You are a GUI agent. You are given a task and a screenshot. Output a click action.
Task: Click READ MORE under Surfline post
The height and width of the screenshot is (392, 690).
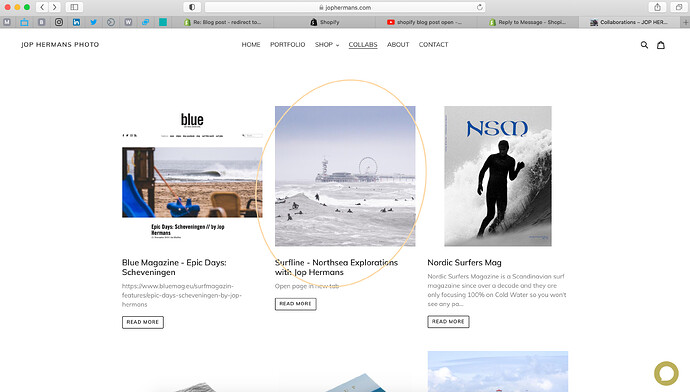pos(295,304)
